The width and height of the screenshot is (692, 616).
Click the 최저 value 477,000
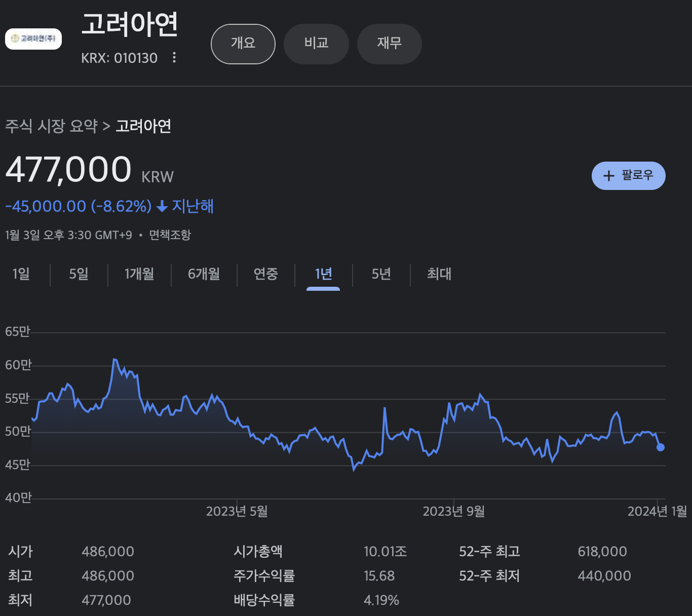106,600
